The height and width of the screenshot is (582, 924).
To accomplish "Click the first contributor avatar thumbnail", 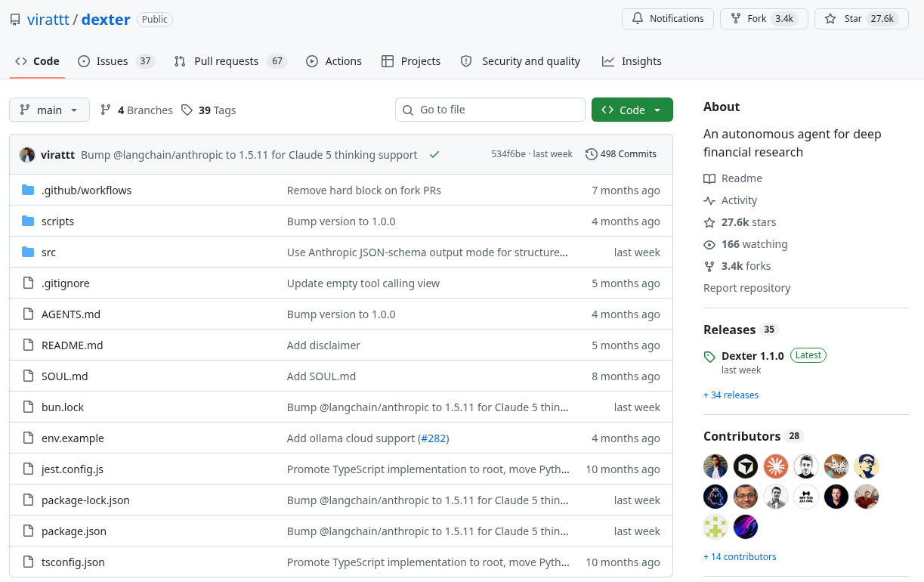I will 715,466.
